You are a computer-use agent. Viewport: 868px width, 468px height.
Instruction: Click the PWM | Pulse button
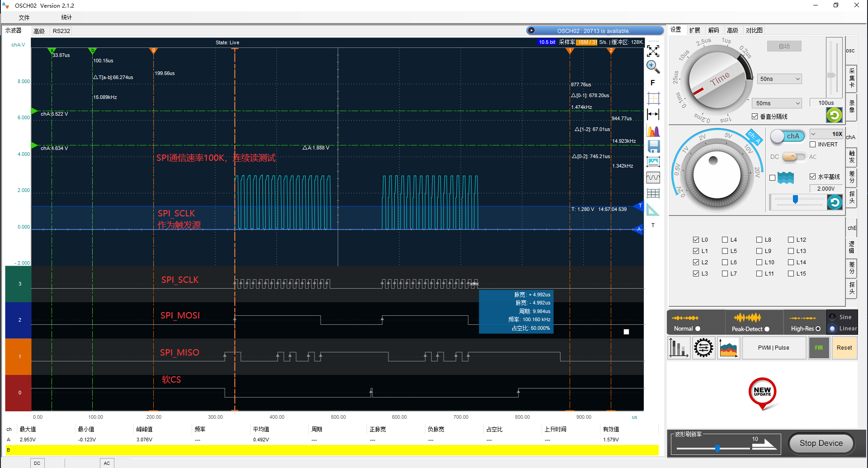(774, 348)
